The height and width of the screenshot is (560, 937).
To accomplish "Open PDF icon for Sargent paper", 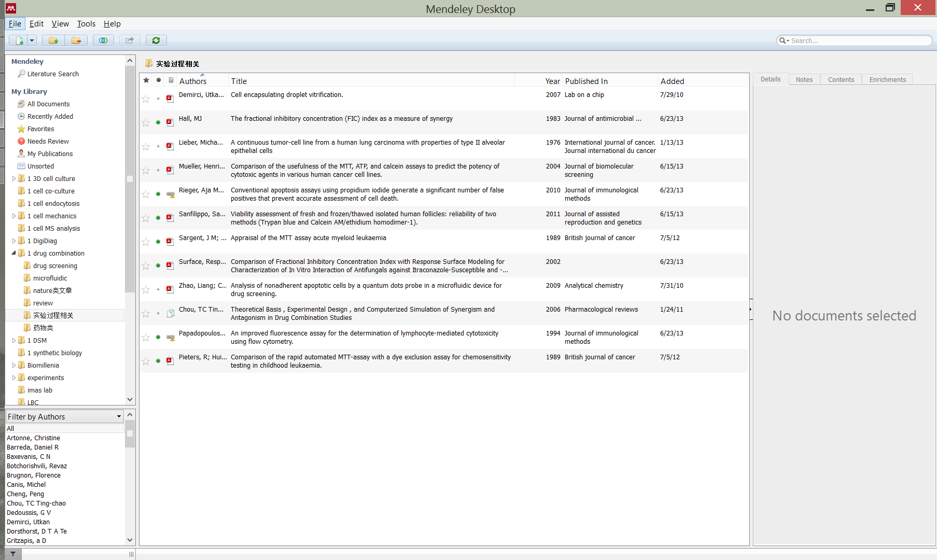I will tap(170, 242).
